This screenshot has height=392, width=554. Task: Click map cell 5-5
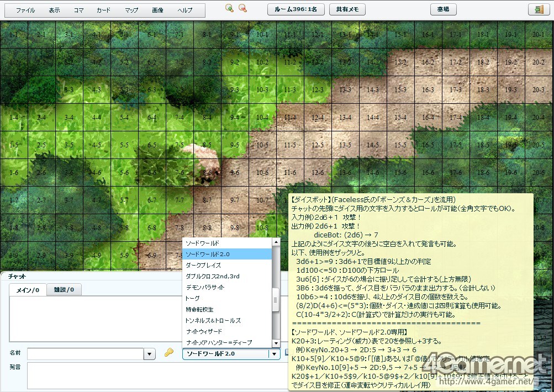pyautogui.click(x=124, y=145)
